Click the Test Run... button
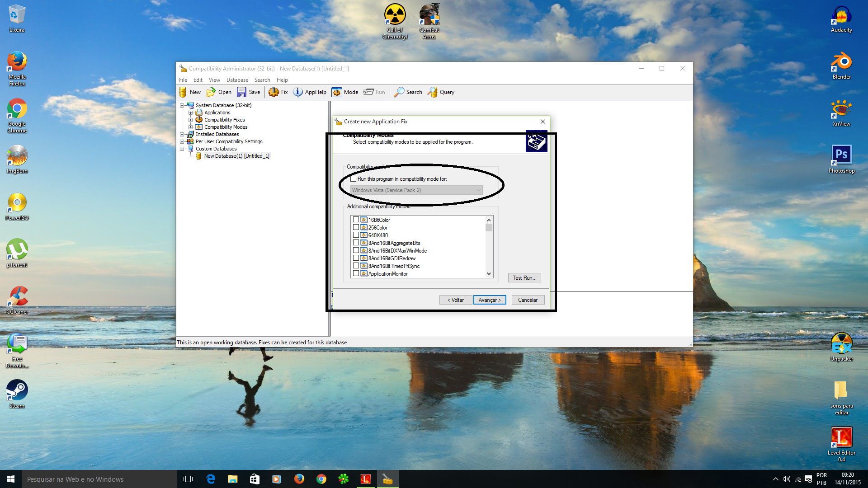The image size is (868, 488). coord(524,278)
